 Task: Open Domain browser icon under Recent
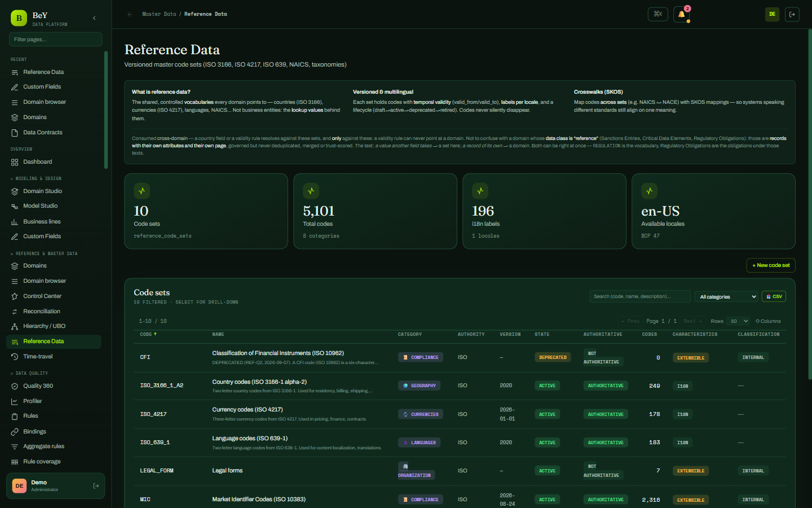[x=15, y=102]
